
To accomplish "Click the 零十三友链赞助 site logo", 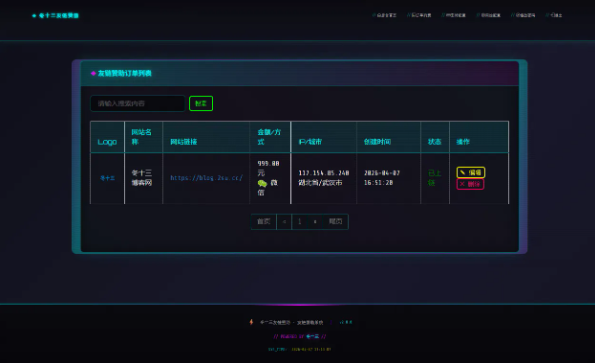I will [x=55, y=16].
